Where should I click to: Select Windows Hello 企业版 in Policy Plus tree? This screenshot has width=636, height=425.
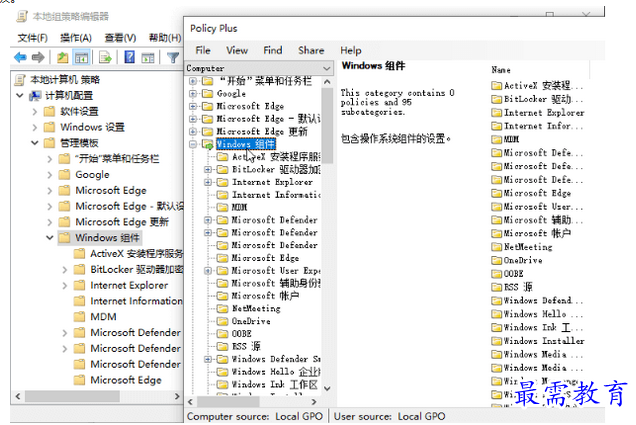276,371
